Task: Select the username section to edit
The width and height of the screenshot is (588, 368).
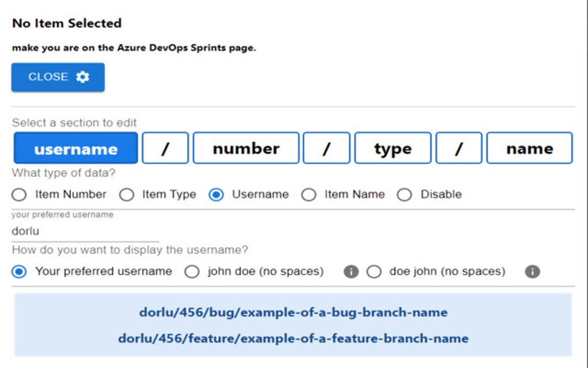Action: click(x=75, y=148)
